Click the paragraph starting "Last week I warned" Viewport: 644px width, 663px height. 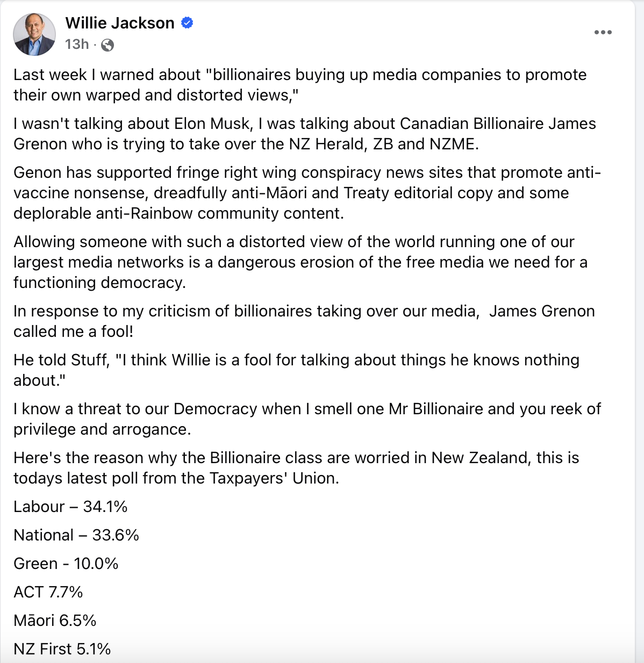point(299,85)
